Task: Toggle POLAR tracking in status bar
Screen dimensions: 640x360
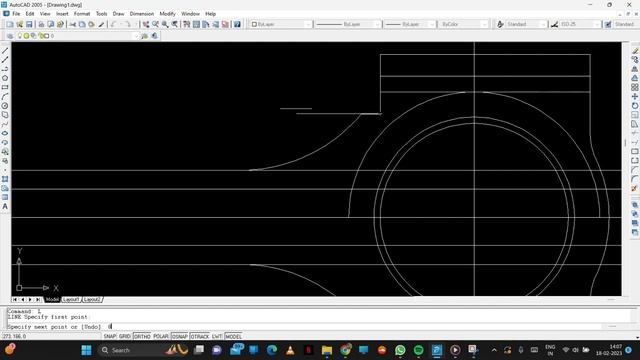Action: pos(161,336)
